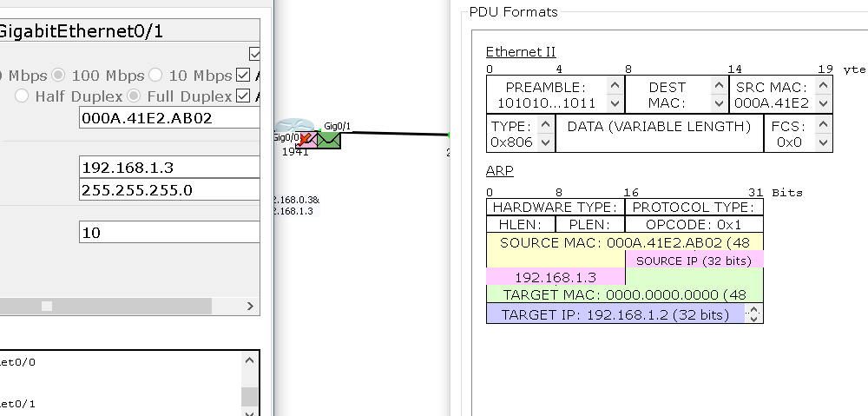Click the IOS command list scrollbar thumb
This screenshot has width=868, height=416.
pyautogui.click(x=249, y=397)
